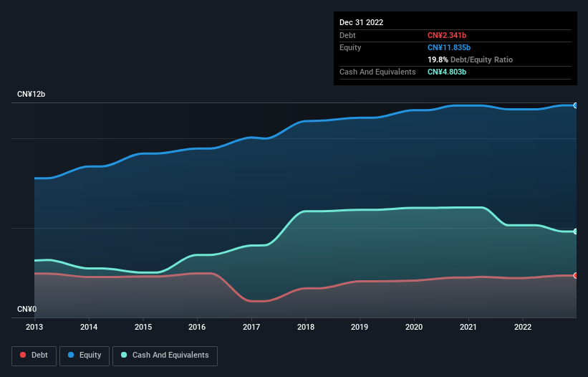This screenshot has height=377, width=588.
Task: Click the 2016 x-axis label
Action: click(197, 327)
